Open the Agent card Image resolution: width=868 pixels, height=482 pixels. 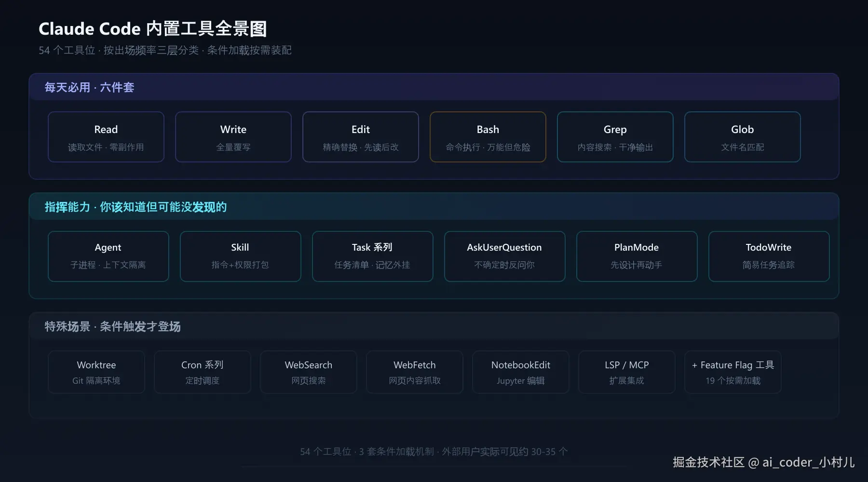[108, 256]
